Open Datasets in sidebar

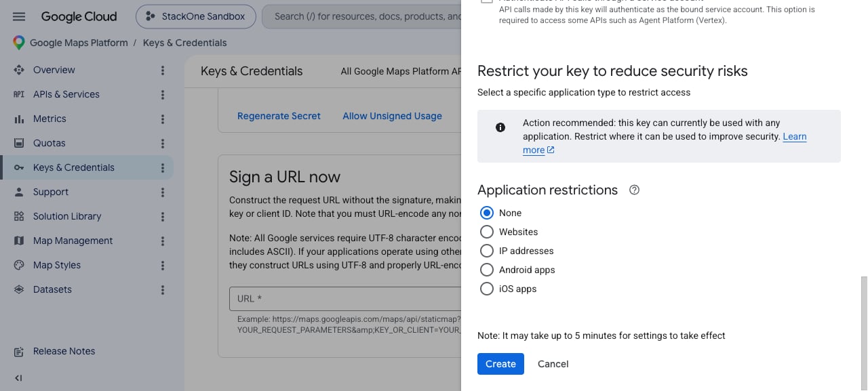52,289
